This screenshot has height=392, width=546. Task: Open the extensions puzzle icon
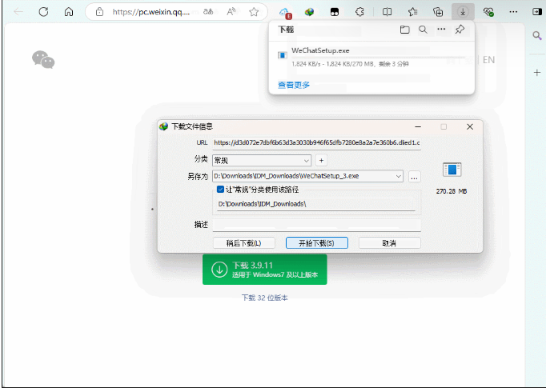(359, 12)
